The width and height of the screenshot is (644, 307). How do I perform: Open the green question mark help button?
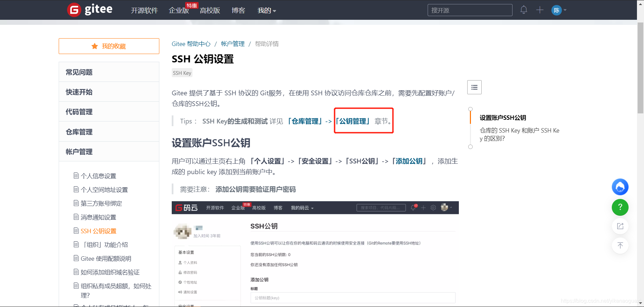[620, 207]
